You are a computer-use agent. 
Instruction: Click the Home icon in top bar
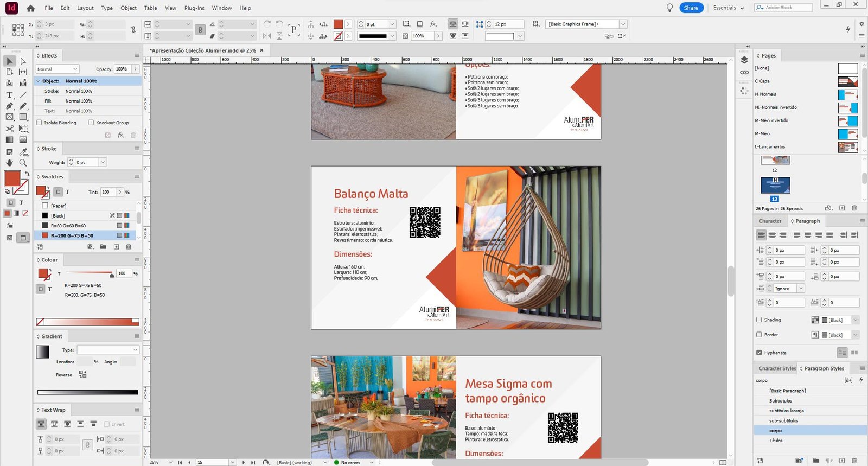coord(30,8)
